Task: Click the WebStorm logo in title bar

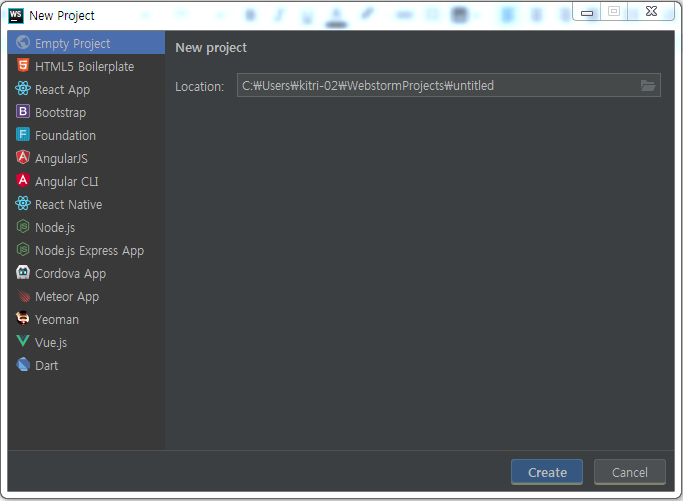Action: pos(16,16)
